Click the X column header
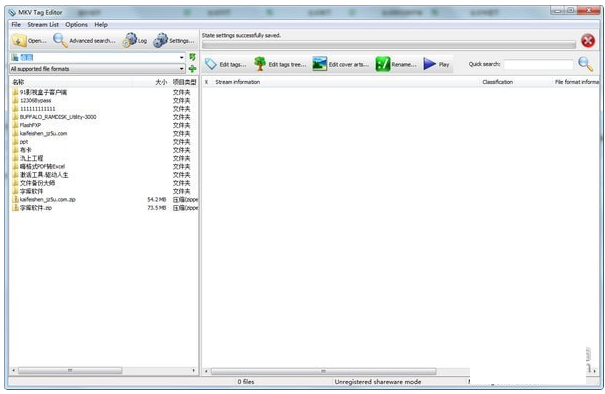 (x=206, y=82)
